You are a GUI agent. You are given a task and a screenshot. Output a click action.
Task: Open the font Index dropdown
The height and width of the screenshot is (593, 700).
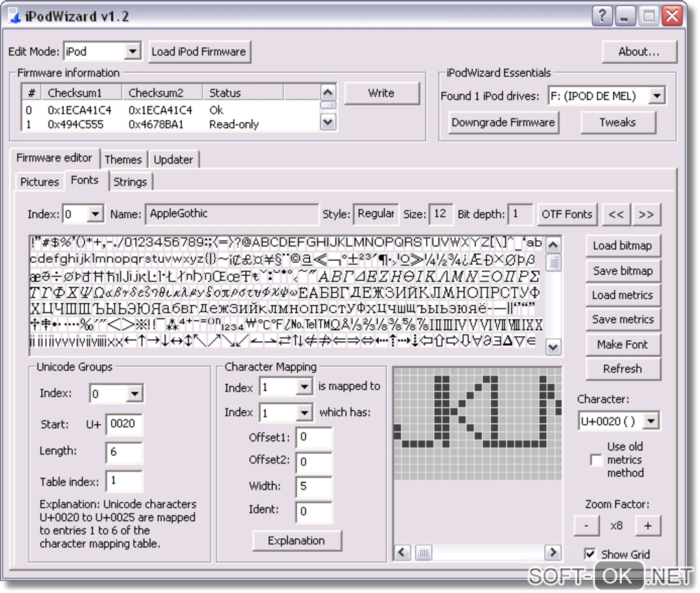95,214
